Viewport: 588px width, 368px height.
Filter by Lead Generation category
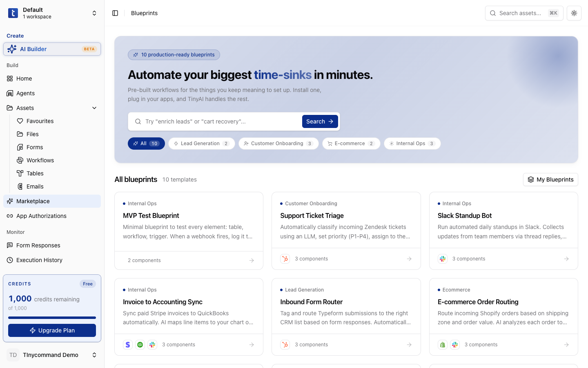202,144
